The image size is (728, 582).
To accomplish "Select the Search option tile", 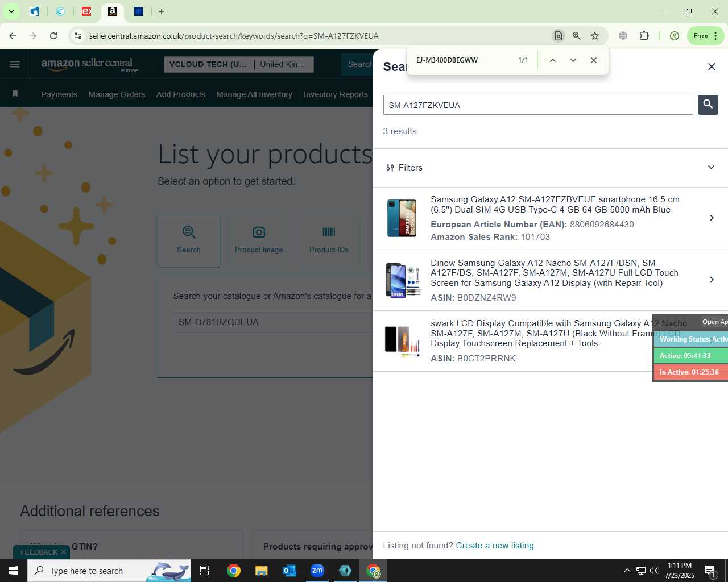I will 189,240.
